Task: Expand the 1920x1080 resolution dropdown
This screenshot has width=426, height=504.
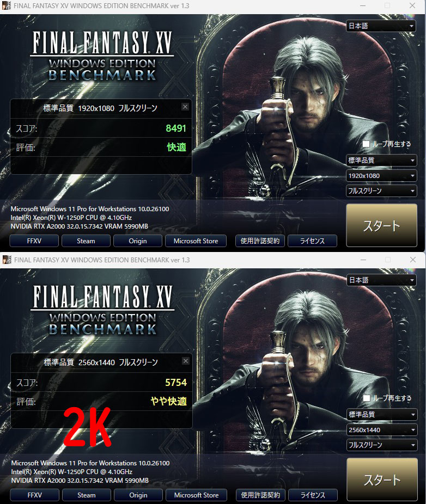Action: [381, 176]
